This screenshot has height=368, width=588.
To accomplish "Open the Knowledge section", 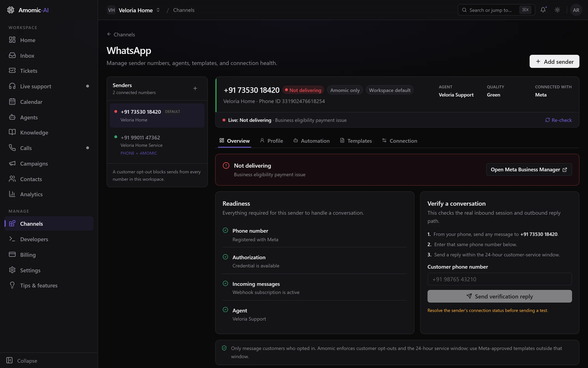I will 49,132.
